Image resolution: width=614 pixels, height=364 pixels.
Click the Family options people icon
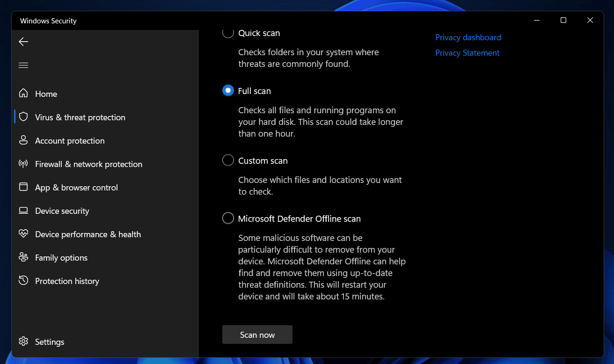click(23, 257)
